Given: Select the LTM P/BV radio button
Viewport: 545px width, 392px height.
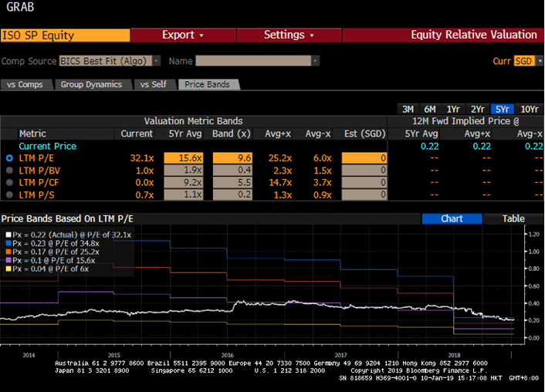Looking at the screenshot, I should [x=9, y=171].
